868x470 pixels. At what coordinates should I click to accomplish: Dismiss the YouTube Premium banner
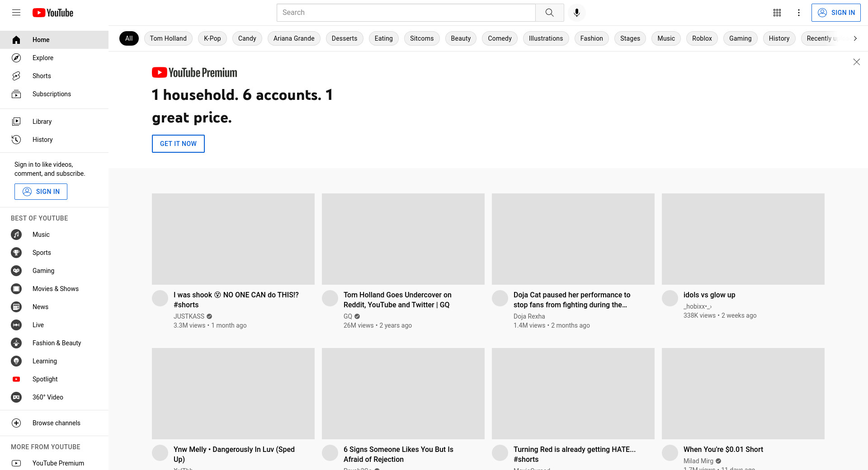click(x=856, y=62)
